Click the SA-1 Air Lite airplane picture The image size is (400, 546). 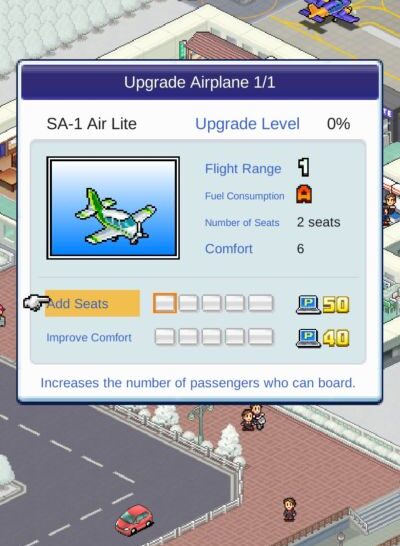click(x=113, y=208)
